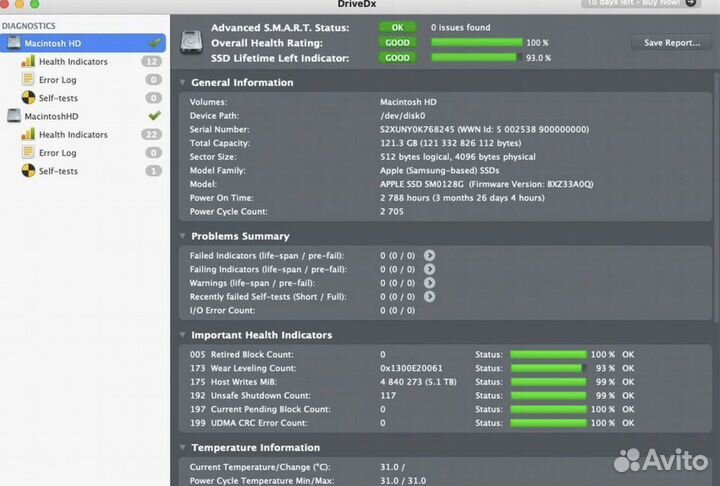Click the trial days left Buy Now button
This screenshot has width=720, height=486.
pos(641,4)
